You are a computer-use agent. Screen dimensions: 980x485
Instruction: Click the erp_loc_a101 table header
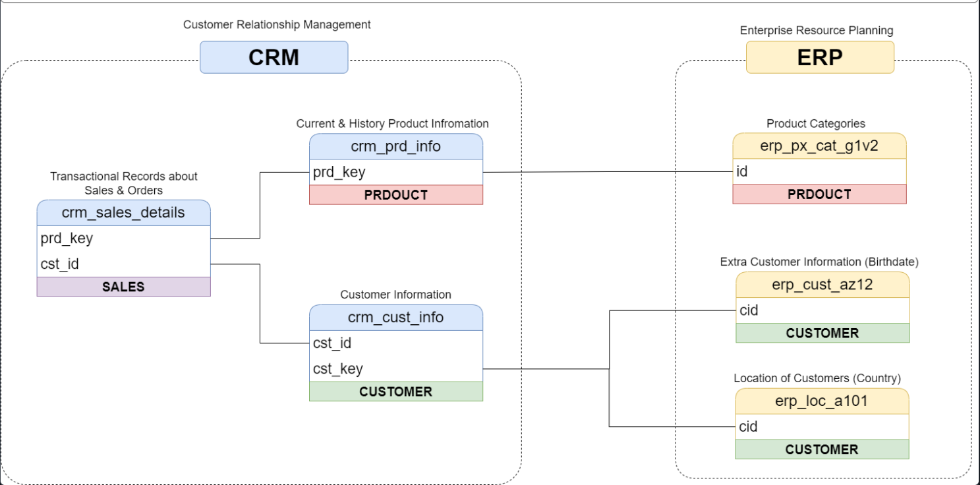point(822,401)
